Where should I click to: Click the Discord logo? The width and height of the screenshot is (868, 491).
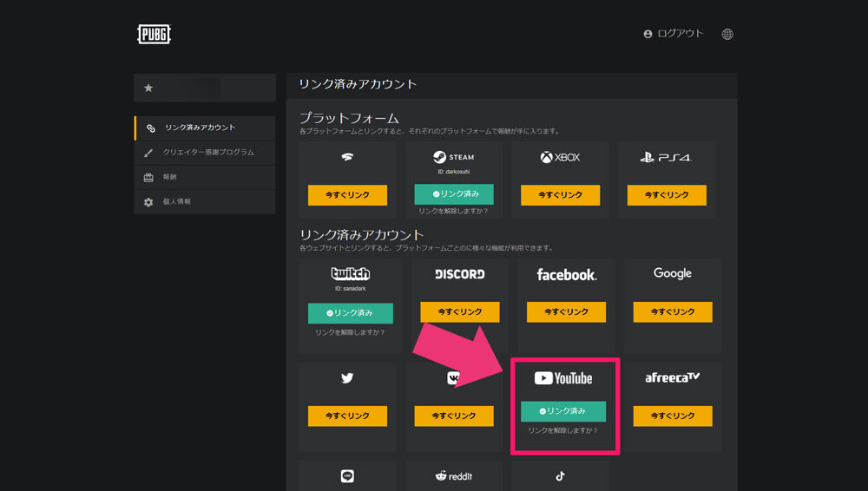click(x=459, y=274)
